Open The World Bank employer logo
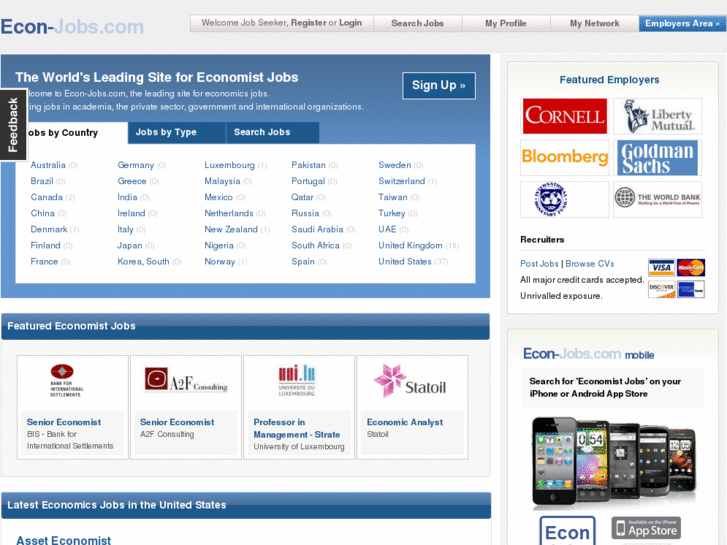 (x=657, y=199)
